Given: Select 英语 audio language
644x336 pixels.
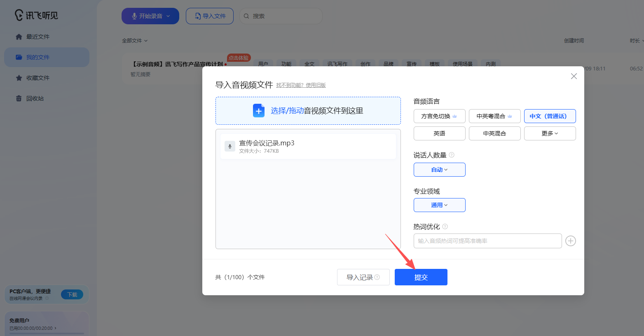Looking at the screenshot, I should [440, 133].
